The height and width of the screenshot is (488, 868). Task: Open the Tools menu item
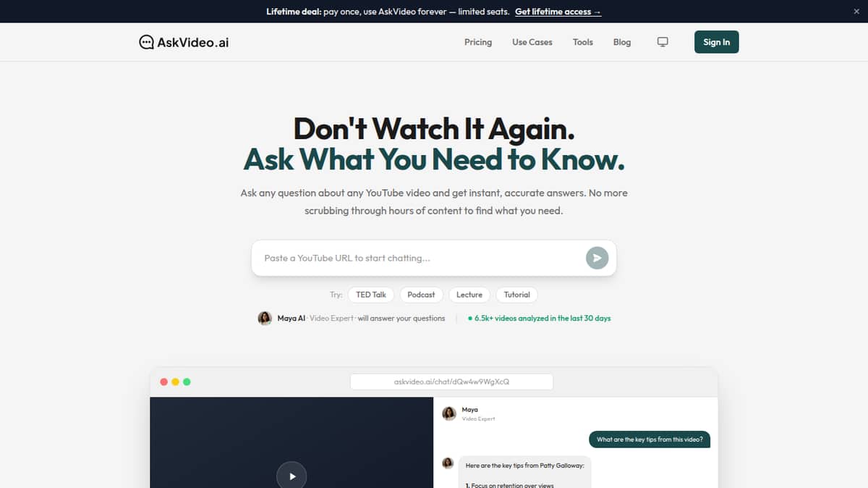click(x=583, y=42)
